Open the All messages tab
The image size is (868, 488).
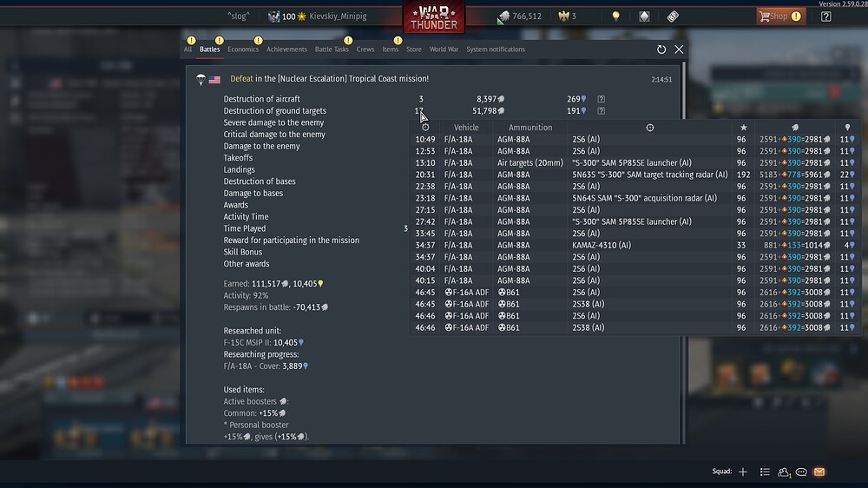(x=188, y=49)
